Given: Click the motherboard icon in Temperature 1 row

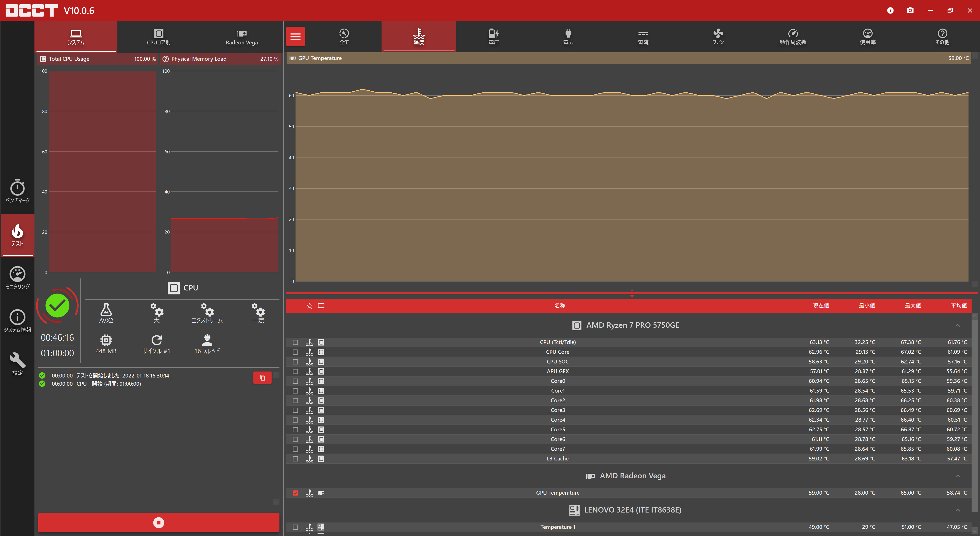Looking at the screenshot, I should coord(321,527).
